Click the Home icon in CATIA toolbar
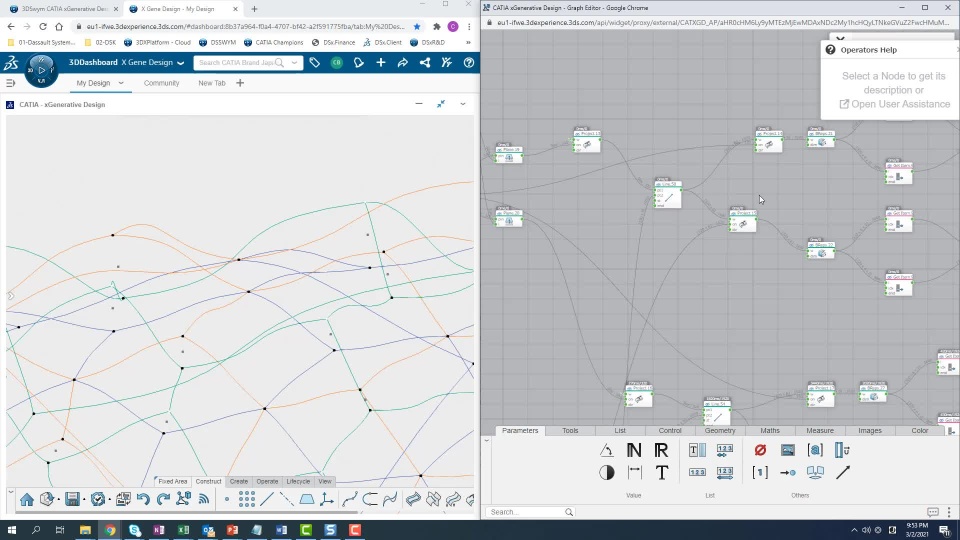This screenshot has width=960, height=540. coord(26,500)
